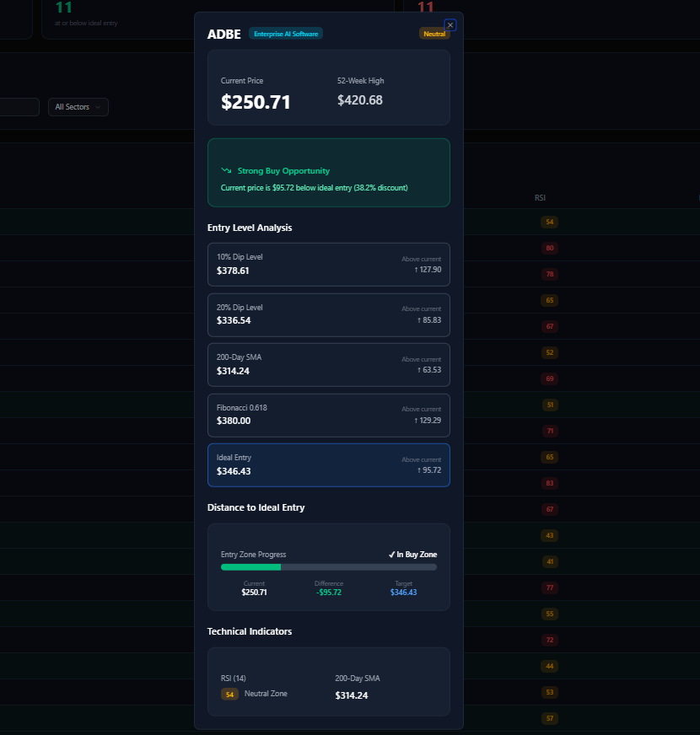Click the RSI 69 badge in background table
This screenshot has height=735, width=700.
pos(549,378)
